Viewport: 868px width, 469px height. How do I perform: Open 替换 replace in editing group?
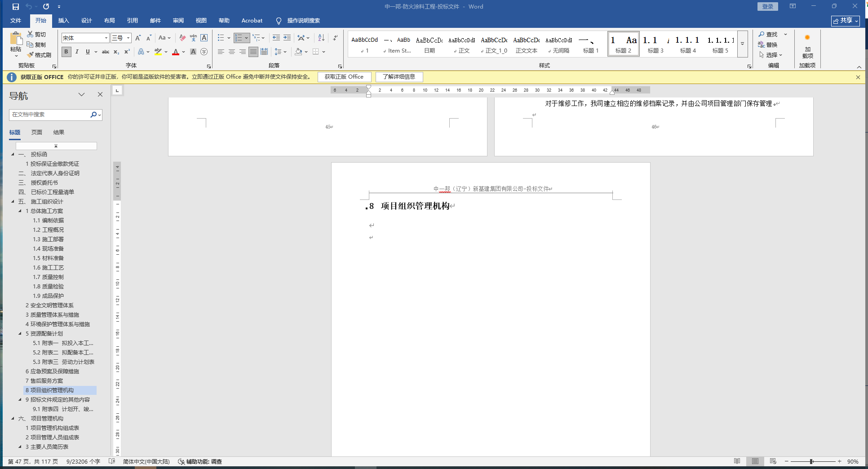coord(768,44)
